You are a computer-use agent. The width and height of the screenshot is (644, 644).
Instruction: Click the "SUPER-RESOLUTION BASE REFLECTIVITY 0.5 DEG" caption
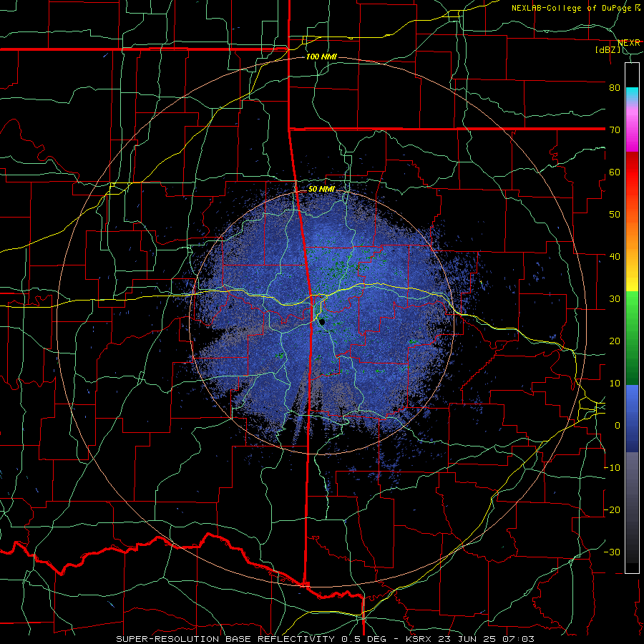(251, 639)
